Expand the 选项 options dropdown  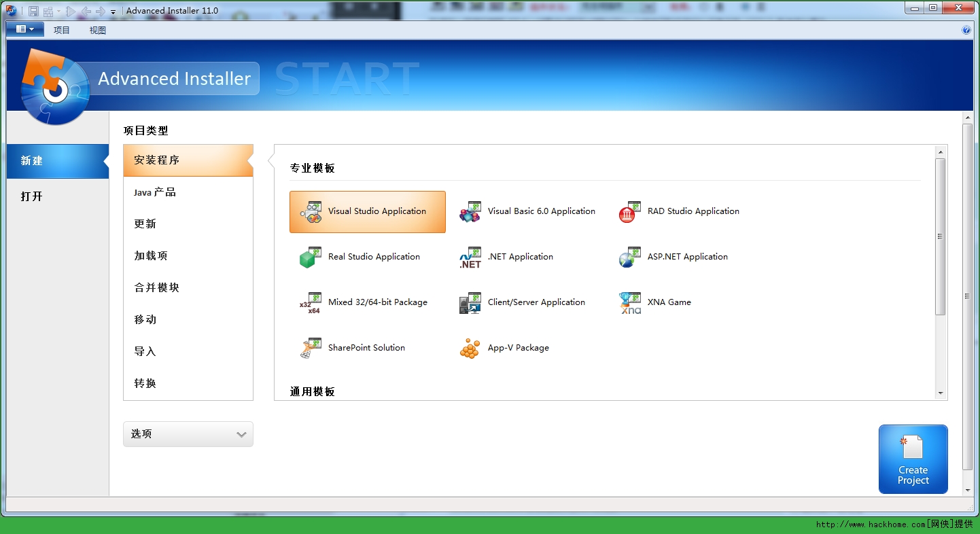tap(188, 434)
